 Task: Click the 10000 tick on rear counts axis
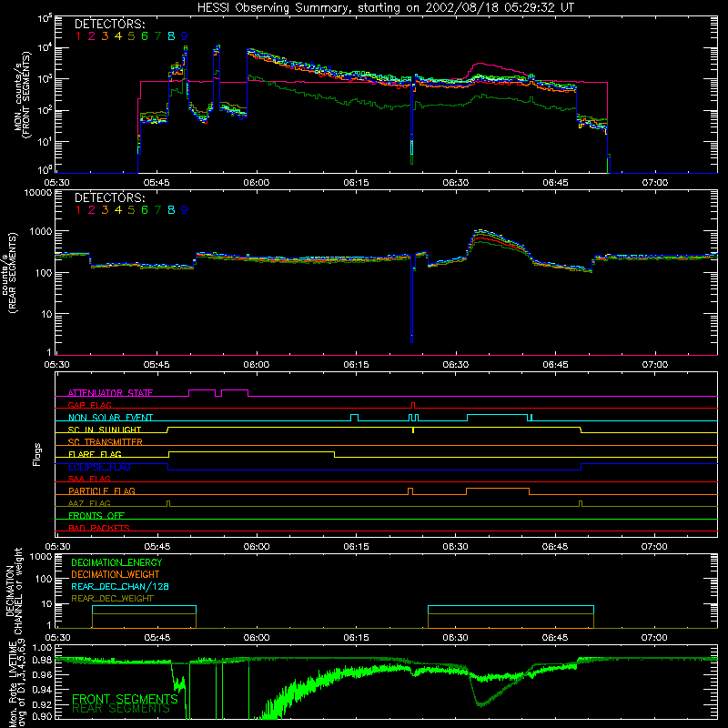pos(38,193)
